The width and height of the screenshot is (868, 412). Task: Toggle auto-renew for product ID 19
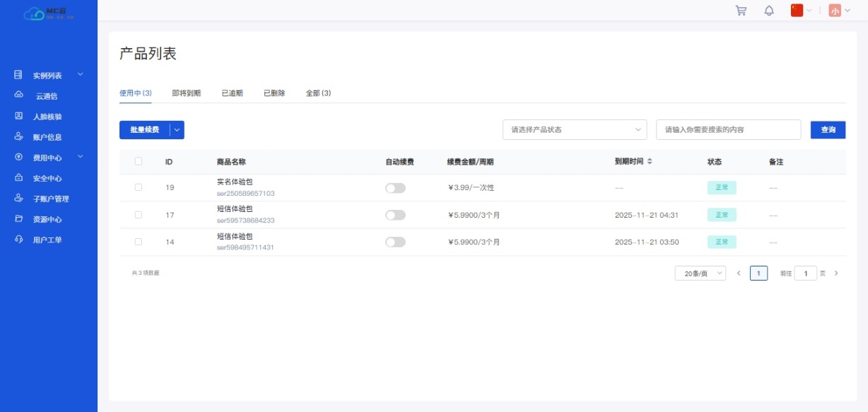click(395, 188)
